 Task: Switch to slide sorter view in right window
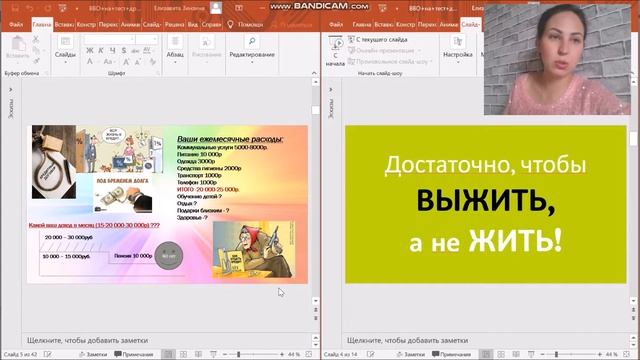[501, 354]
